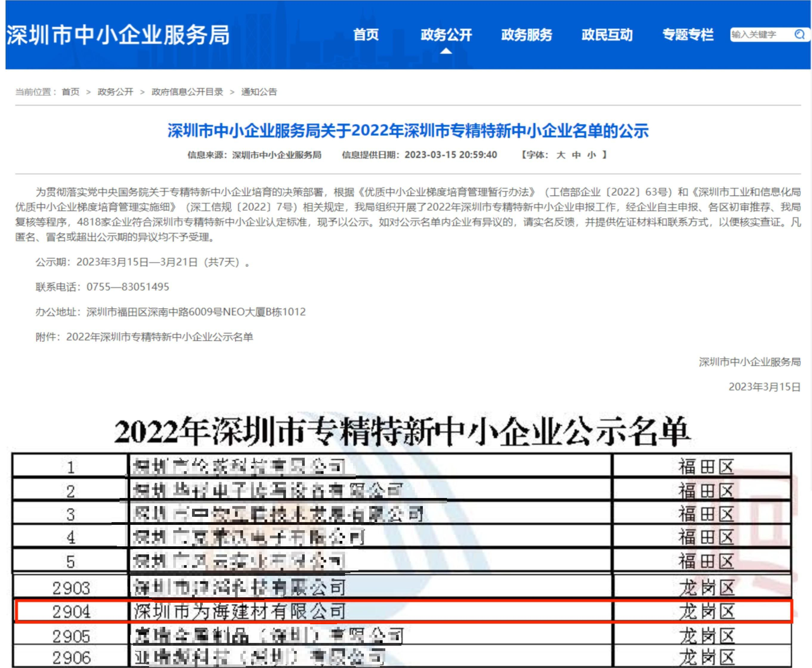Set font size to 中
812x668 pixels.
click(x=576, y=155)
